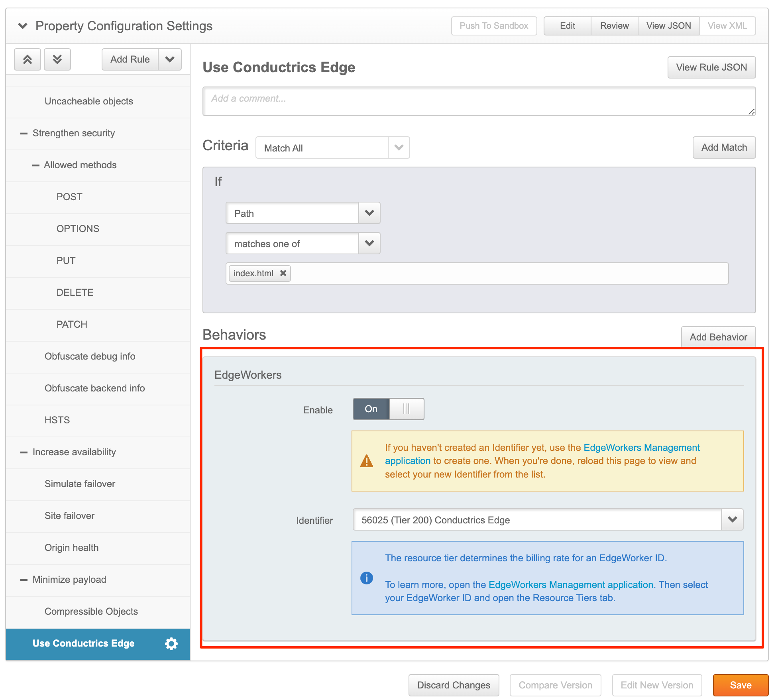Click the blue info circle icon
The height and width of the screenshot is (700, 774).
(x=366, y=578)
